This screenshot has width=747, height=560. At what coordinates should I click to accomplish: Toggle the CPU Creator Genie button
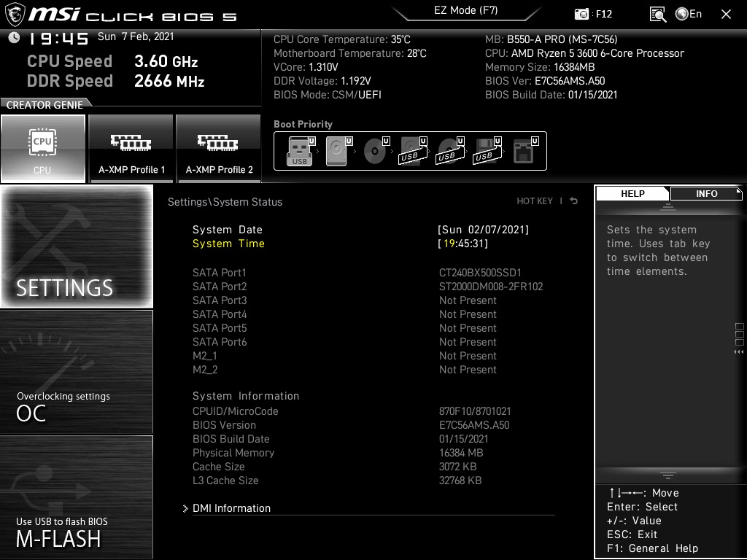[x=43, y=149]
